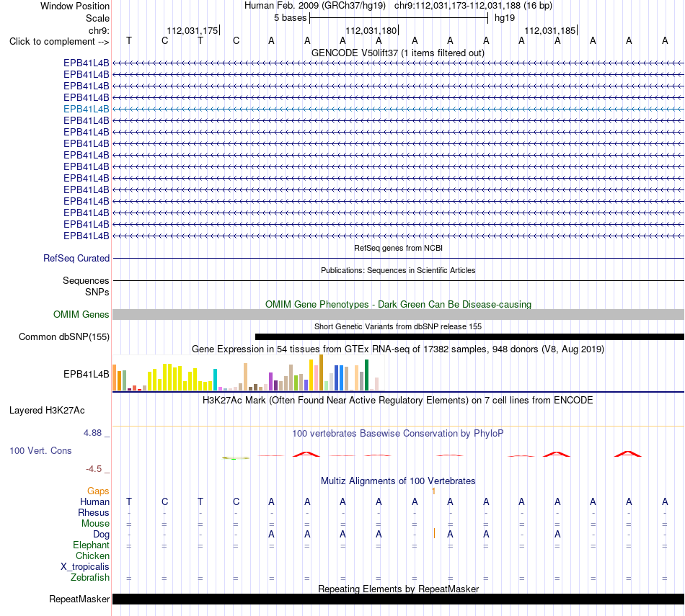Viewport: 685px width, 616px height.
Task: Click the Zebrafish alignment row label
Action: pos(90,578)
